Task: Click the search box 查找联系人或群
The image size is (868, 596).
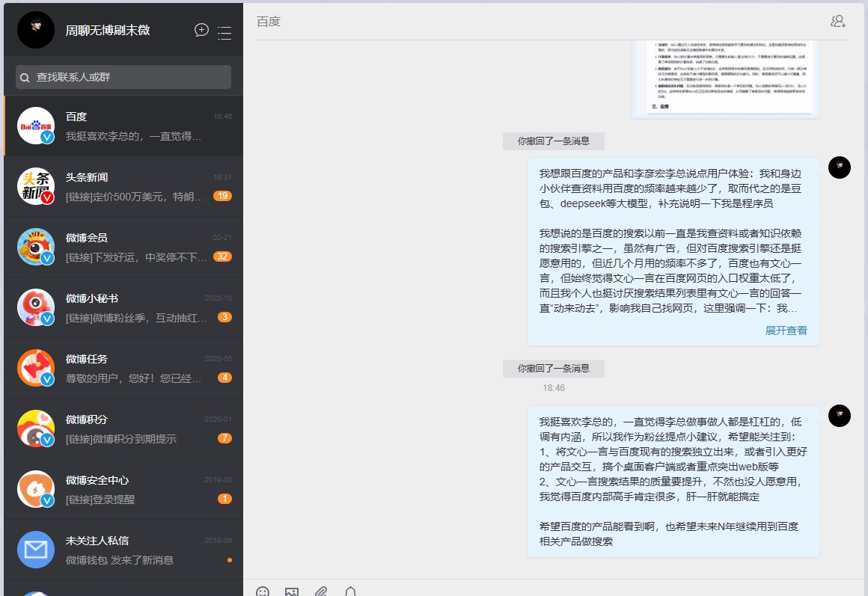Action: [123, 77]
